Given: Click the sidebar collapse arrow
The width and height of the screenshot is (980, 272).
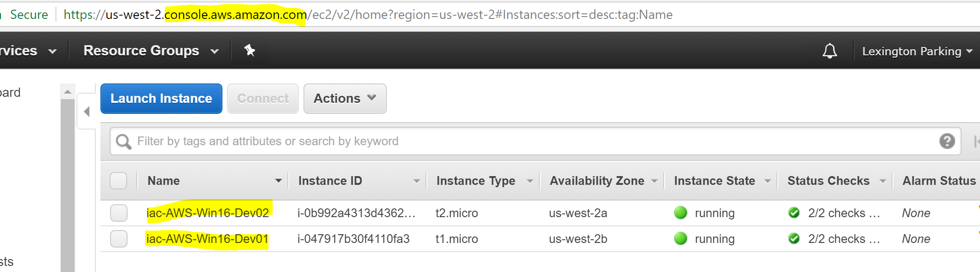Looking at the screenshot, I should coord(87,111).
